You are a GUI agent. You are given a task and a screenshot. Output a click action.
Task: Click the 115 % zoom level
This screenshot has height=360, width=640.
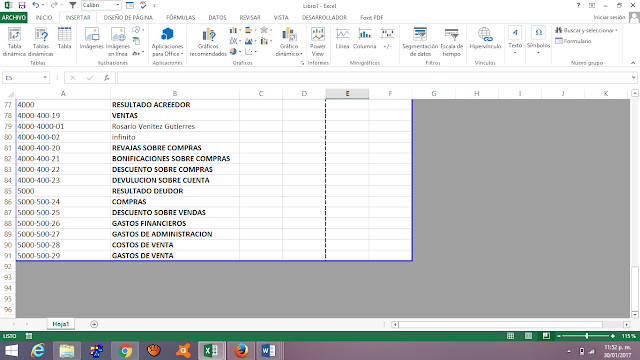[629, 336]
